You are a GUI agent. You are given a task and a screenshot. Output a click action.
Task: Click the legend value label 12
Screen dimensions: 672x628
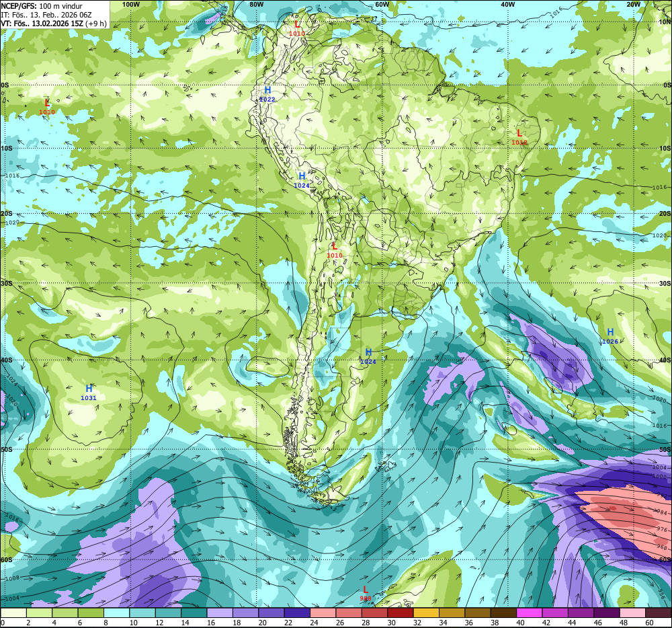coord(159,623)
